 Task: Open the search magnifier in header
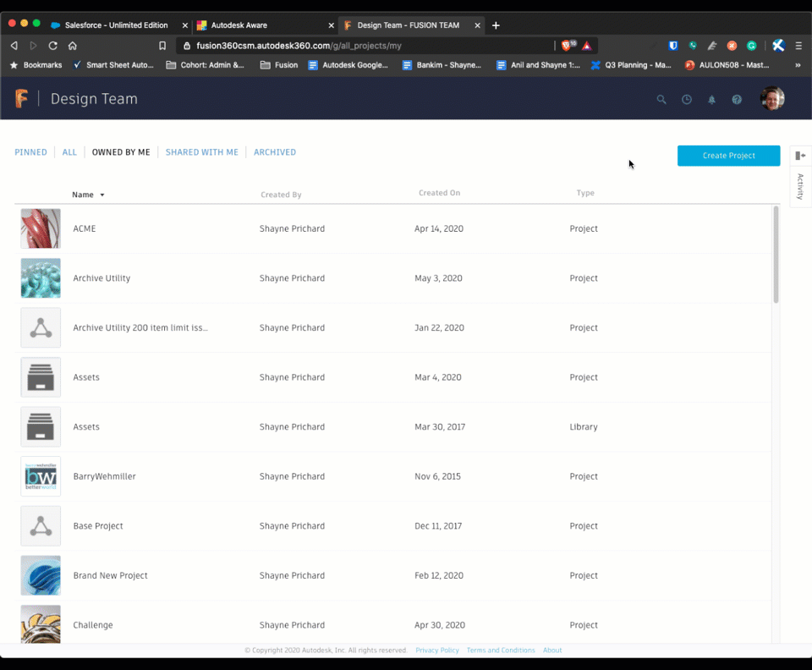click(x=661, y=100)
